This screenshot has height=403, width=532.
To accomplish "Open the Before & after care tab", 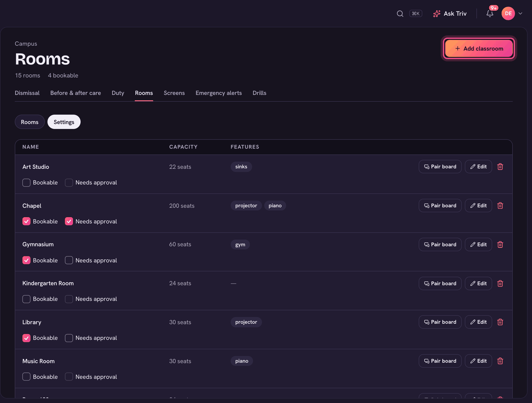I will pyautogui.click(x=76, y=93).
